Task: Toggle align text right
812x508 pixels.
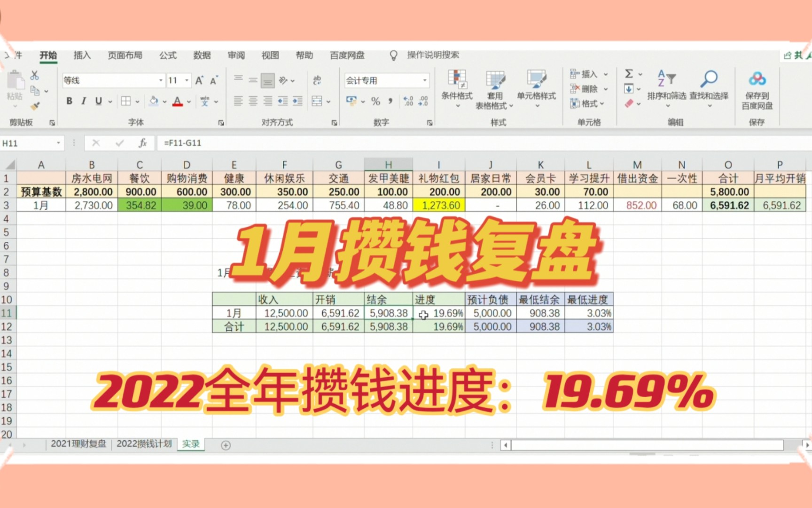Action: click(268, 101)
